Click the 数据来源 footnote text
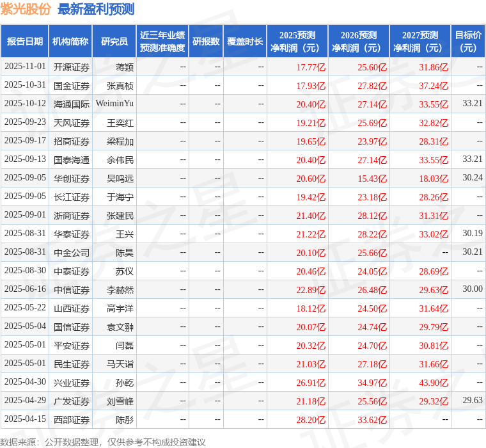The width and height of the screenshot is (486, 448). point(102,442)
